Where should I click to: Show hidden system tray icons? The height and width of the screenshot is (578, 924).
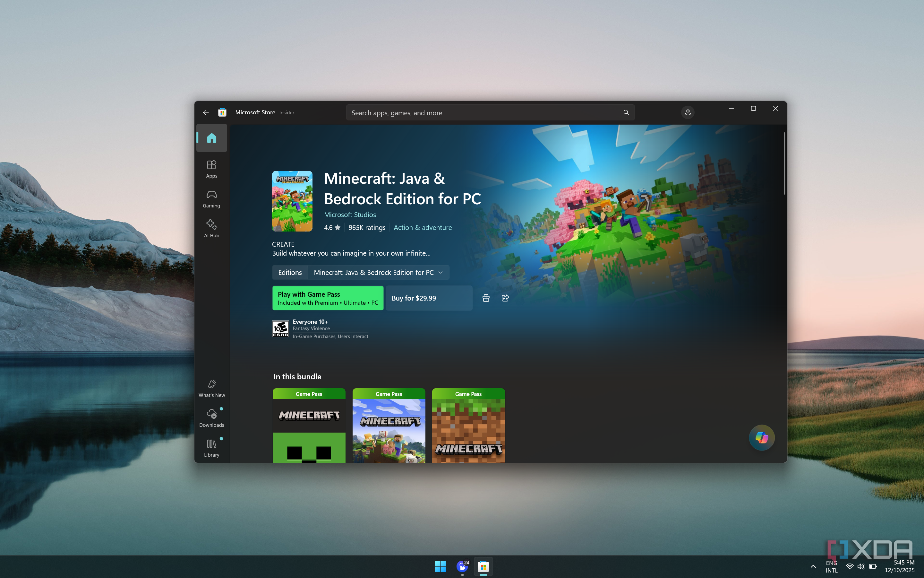tap(813, 566)
